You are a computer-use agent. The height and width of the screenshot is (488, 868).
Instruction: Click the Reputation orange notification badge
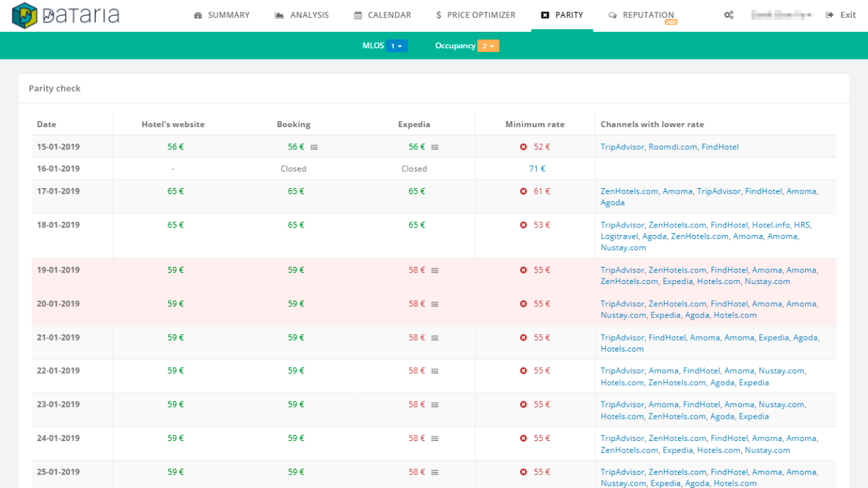(x=670, y=22)
